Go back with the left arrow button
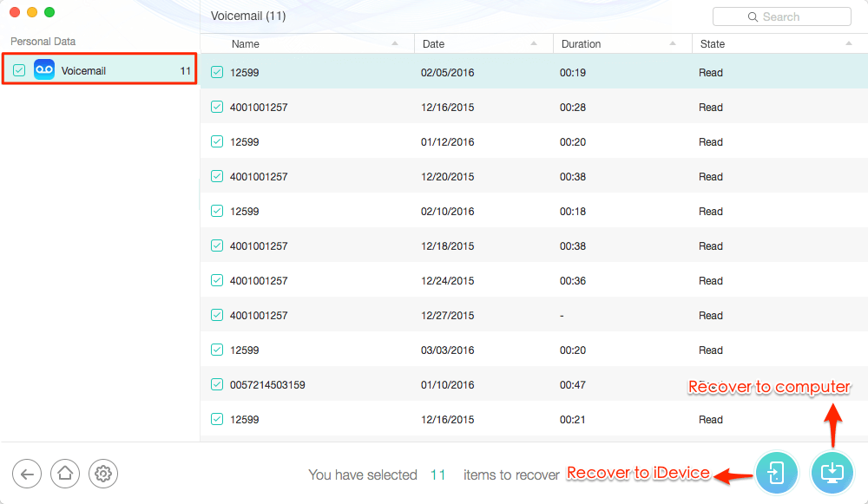868x504 pixels. (x=27, y=474)
